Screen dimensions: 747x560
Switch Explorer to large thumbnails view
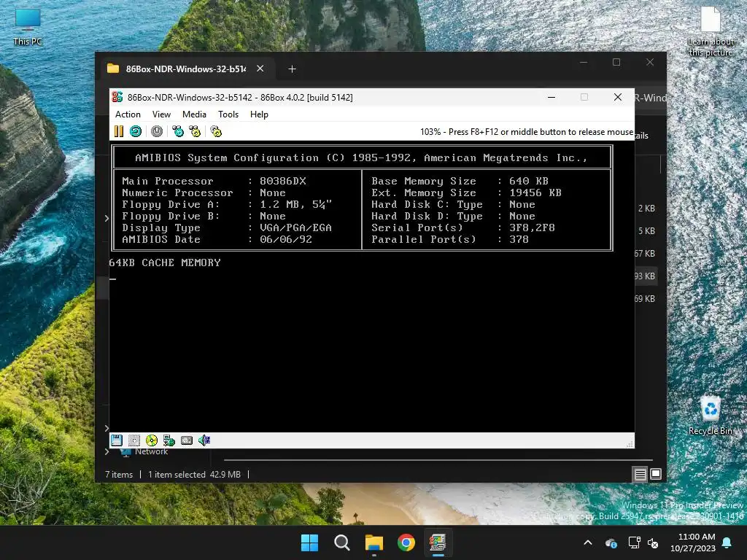coord(656,474)
